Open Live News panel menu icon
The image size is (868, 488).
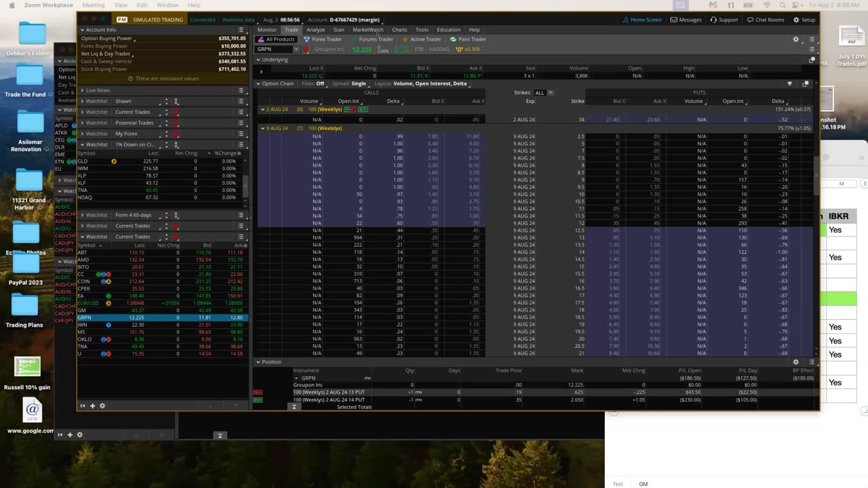(240, 90)
